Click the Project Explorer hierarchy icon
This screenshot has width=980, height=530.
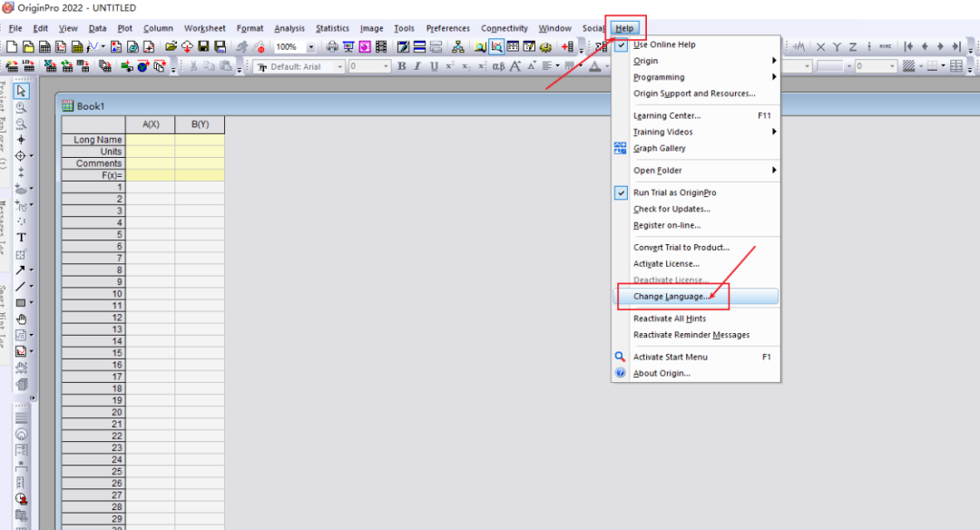(x=458, y=47)
